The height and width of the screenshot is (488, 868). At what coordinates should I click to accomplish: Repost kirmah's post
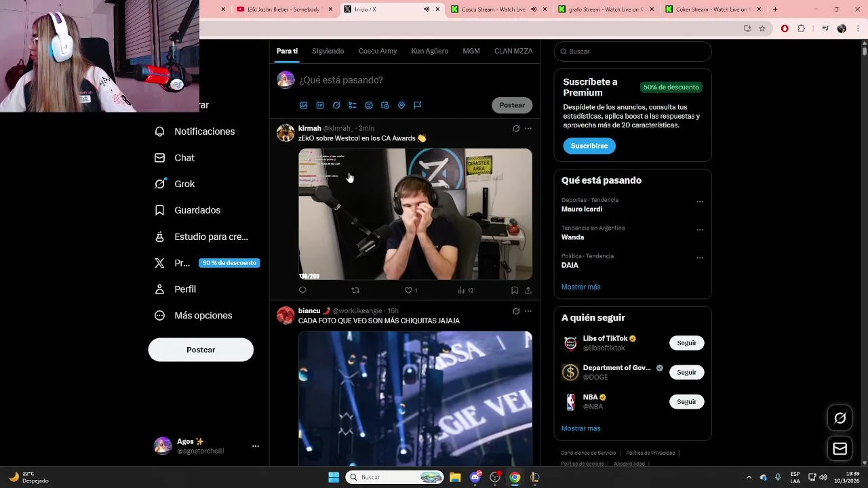(355, 290)
